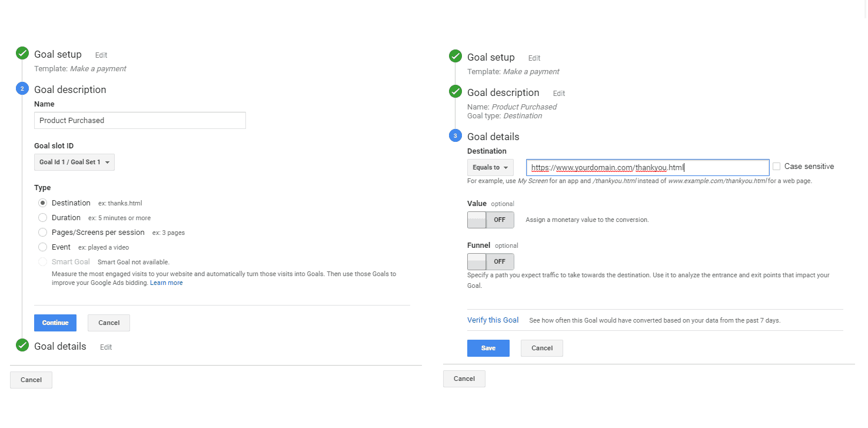Click 'ex: 5 minutes or more' hint

coord(119,218)
